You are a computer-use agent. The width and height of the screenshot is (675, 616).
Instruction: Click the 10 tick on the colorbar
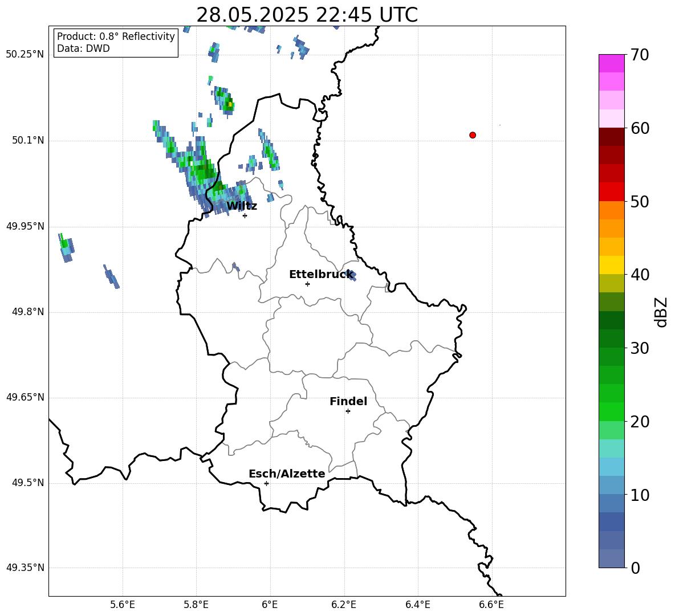[x=640, y=495]
